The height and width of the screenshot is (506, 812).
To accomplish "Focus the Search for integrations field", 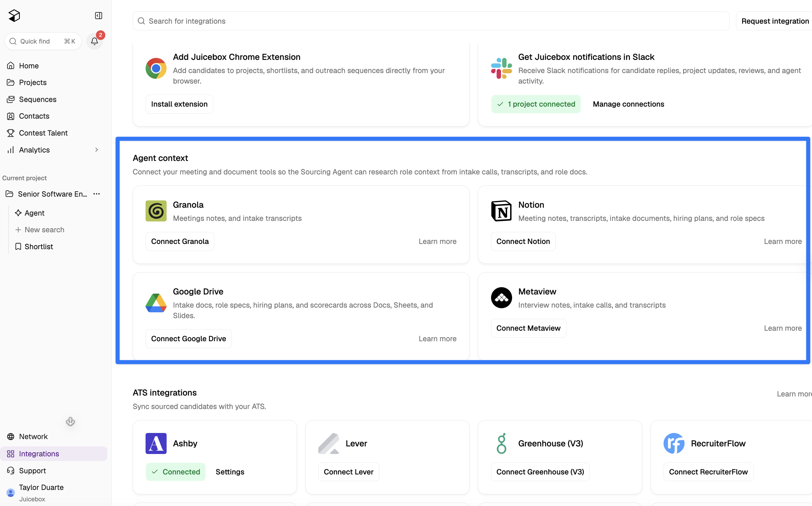I will (x=431, y=21).
